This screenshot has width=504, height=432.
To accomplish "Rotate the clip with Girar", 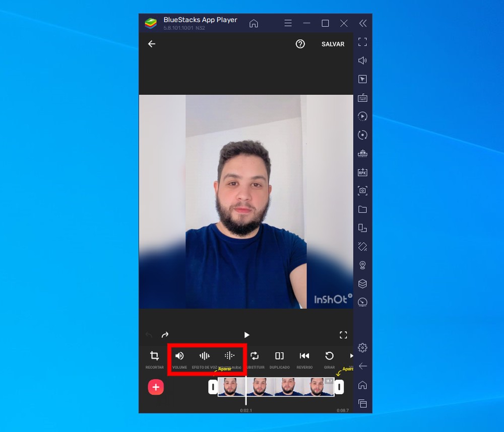I will tap(329, 355).
